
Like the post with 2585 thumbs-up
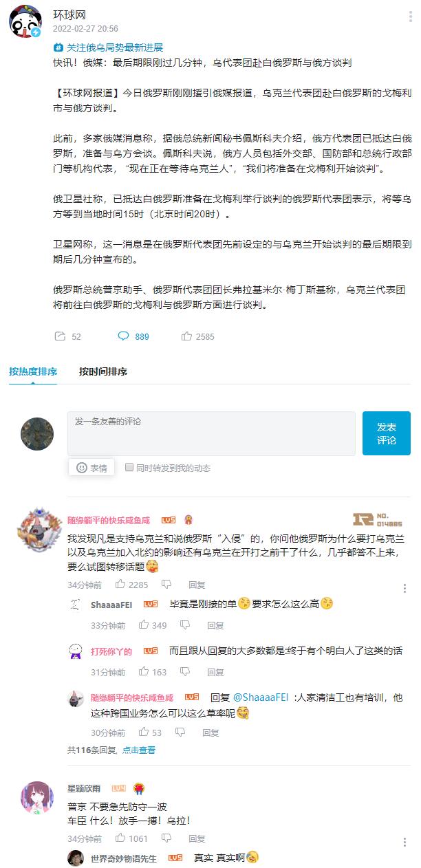pyautogui.click(x=186, y=336)
